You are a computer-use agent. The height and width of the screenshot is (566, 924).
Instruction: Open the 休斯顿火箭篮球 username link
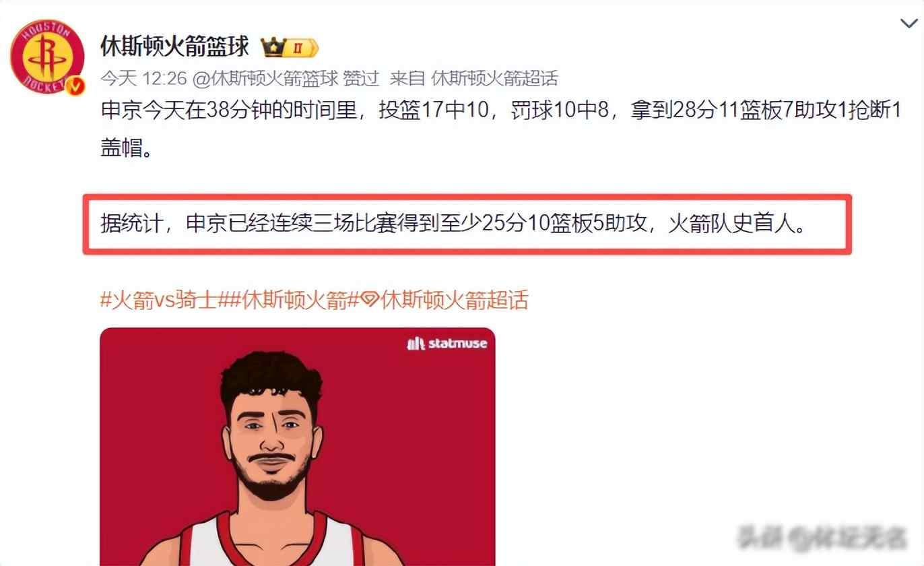coord(175,46)
